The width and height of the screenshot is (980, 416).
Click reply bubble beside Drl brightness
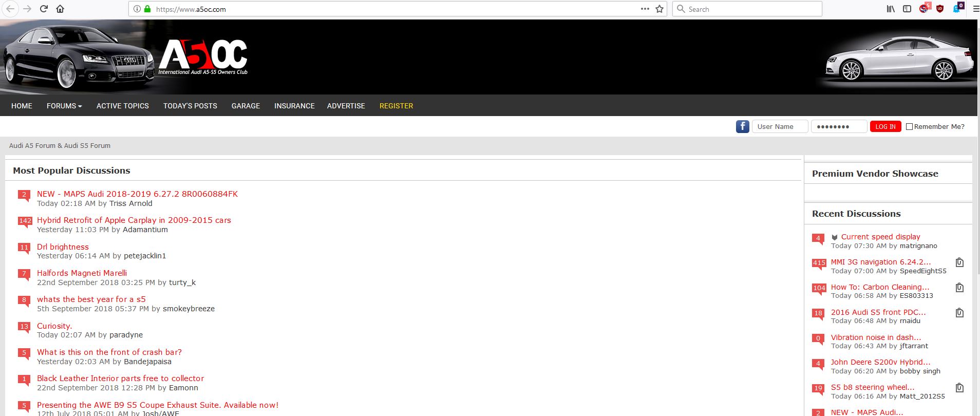pos(24,248)
